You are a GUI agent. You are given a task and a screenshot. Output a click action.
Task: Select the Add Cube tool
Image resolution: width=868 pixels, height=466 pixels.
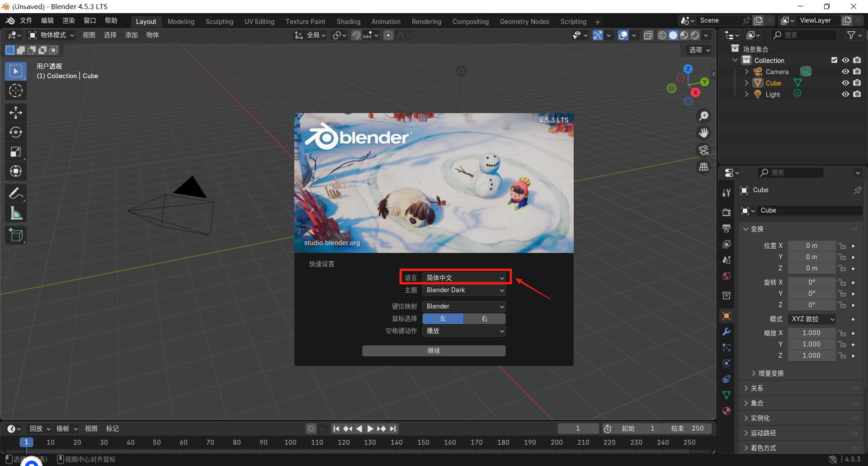pos(16,235)
